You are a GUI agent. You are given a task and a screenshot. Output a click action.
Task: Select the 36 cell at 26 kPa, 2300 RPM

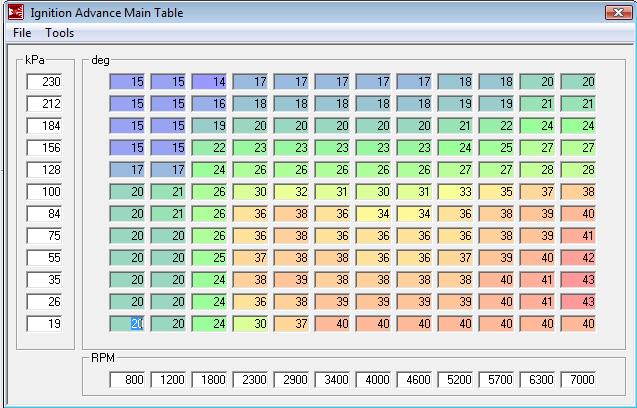pos(250,302)
